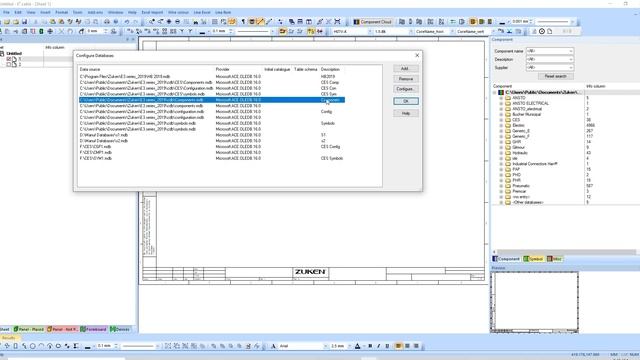Select the D:\ database row described v1
Screen dimensions: 640x360
tap(212, 135)
